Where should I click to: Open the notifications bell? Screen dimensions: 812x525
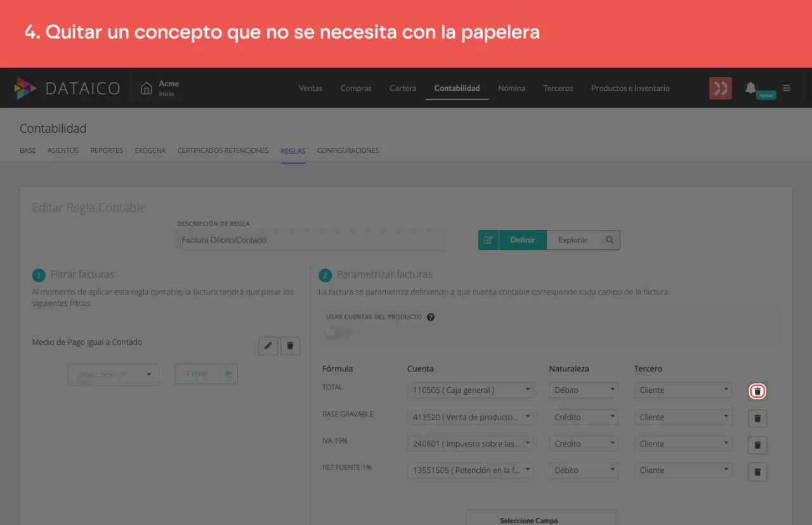(750, 88)
